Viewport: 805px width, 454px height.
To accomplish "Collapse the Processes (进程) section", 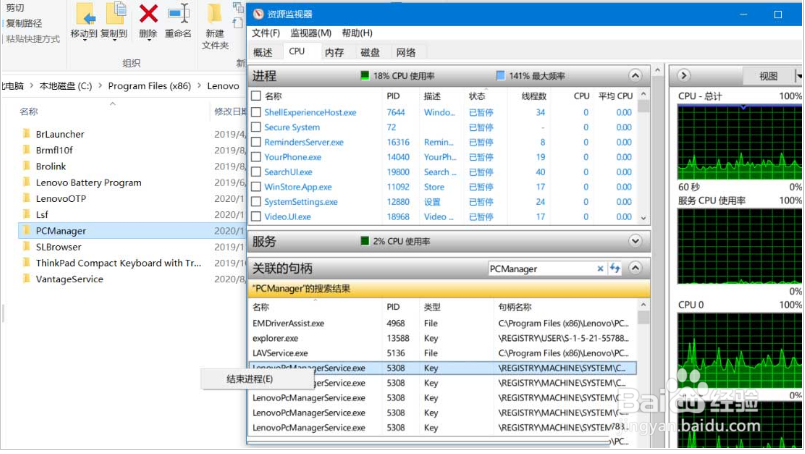I will 635,76.
